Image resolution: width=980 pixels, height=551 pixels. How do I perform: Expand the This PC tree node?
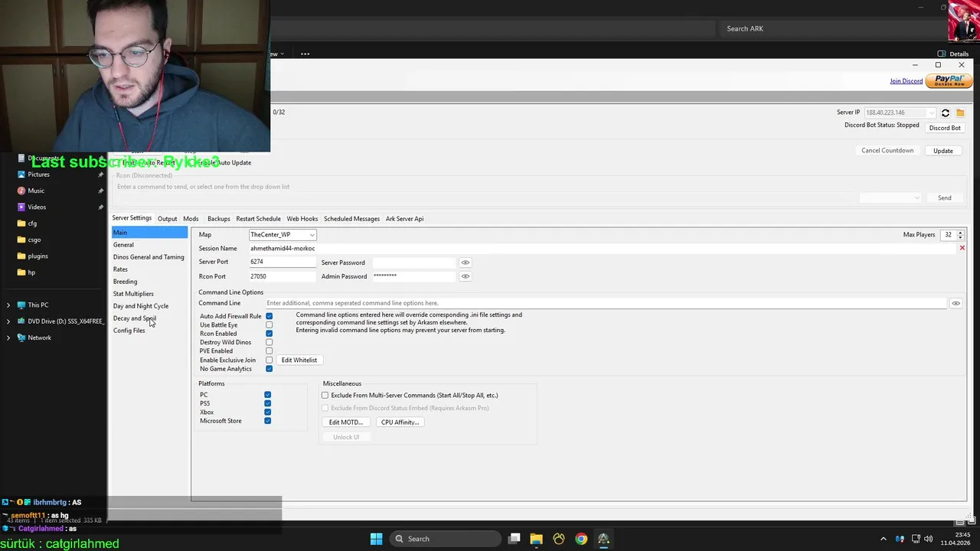pyautogui.click(x=8, y=305)
